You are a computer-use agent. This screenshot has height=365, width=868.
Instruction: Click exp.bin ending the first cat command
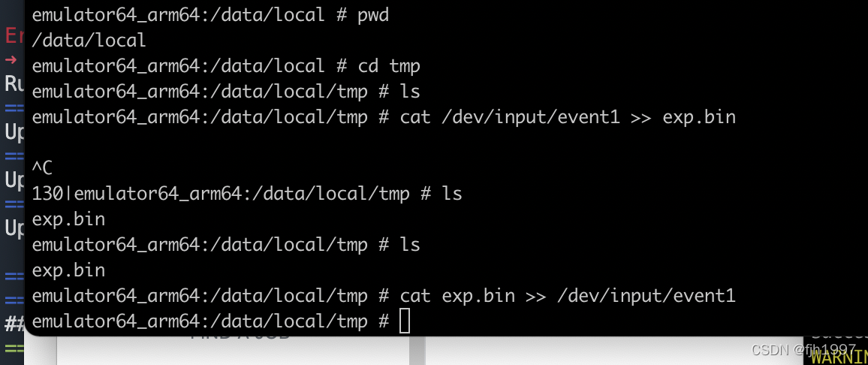[x=699, y=117]
